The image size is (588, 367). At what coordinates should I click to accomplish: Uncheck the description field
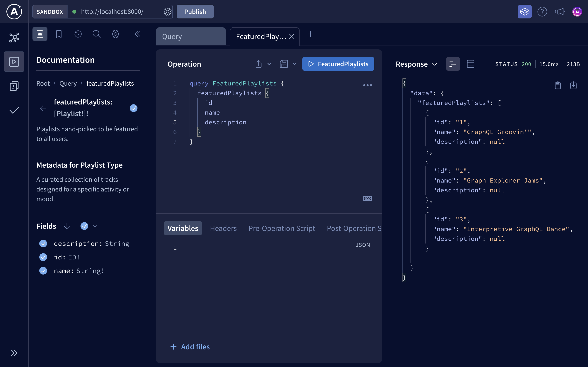[x=43, y=244]
